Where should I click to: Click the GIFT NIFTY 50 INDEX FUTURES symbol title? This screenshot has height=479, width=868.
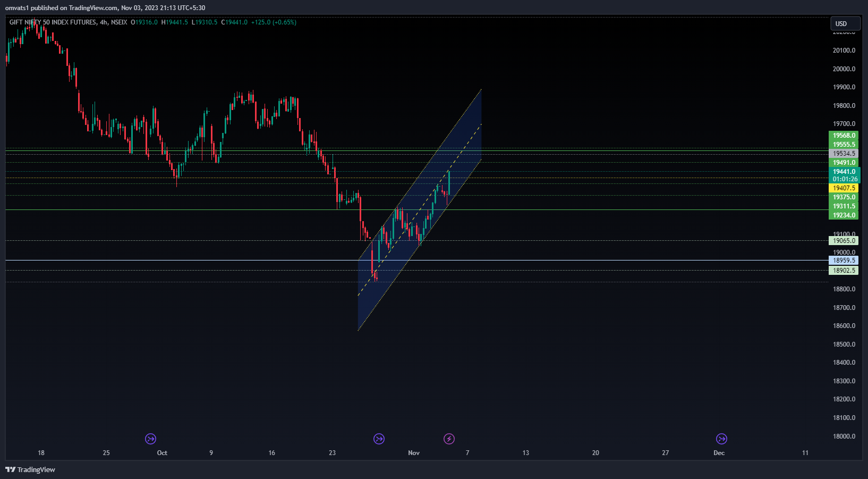[x=53, y=22]
